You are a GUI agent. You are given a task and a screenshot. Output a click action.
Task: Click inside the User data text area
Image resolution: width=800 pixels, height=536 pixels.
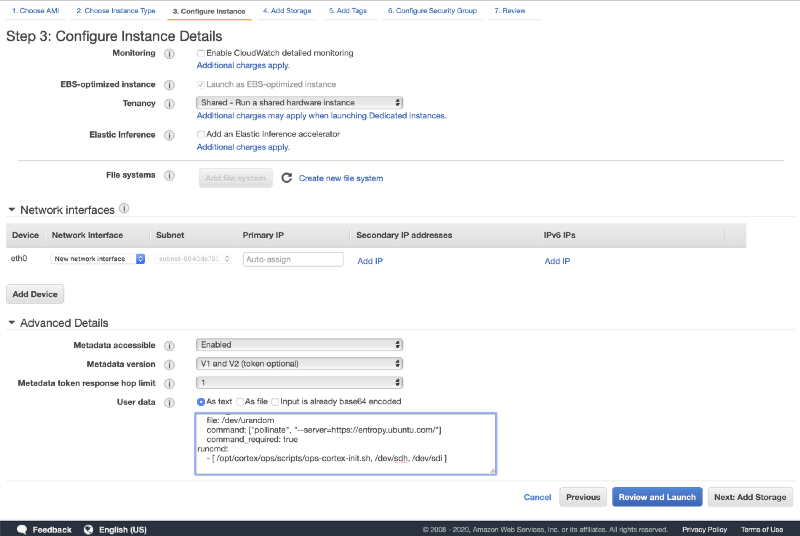[x=345, y=444]
